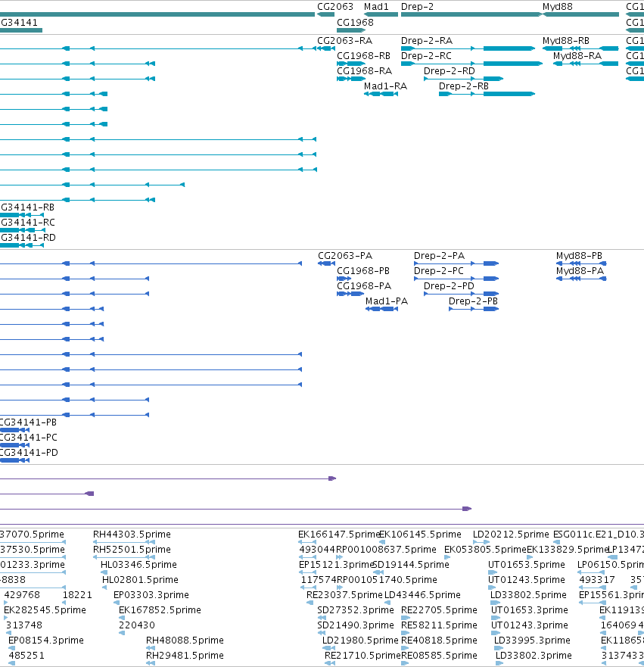Click the CG1968-RB transcript label
Screen dimensions: 644x667
363,56
